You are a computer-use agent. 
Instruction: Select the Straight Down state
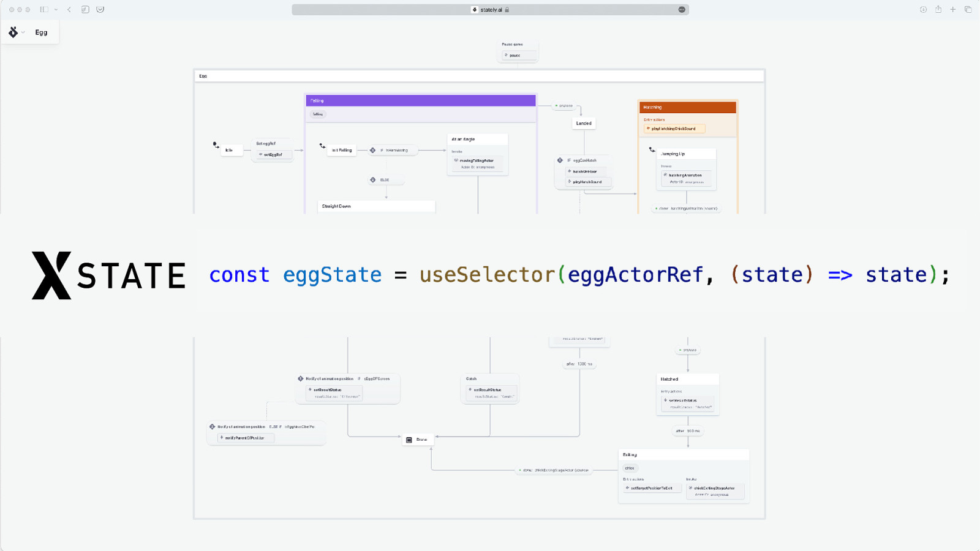coord(376,206)
